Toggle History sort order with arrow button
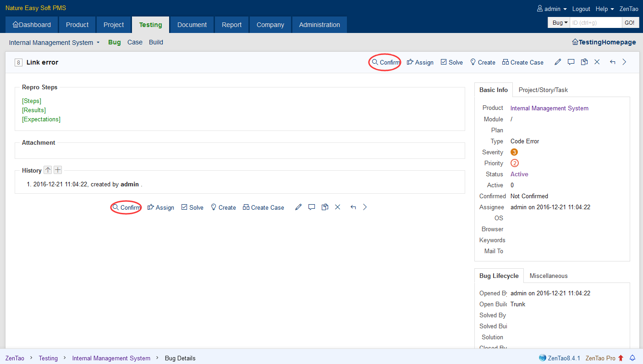 tap(48, 170)
